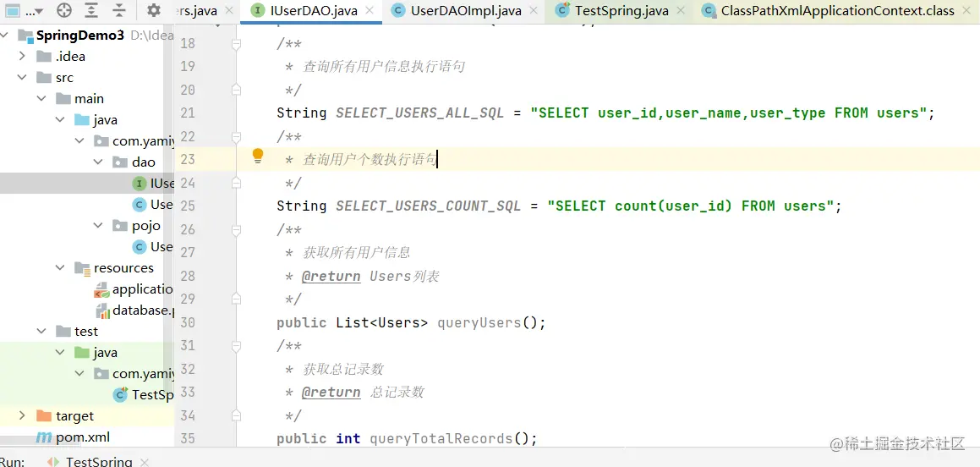Toggle code folding marker on line 34

(x=236, y=415)
